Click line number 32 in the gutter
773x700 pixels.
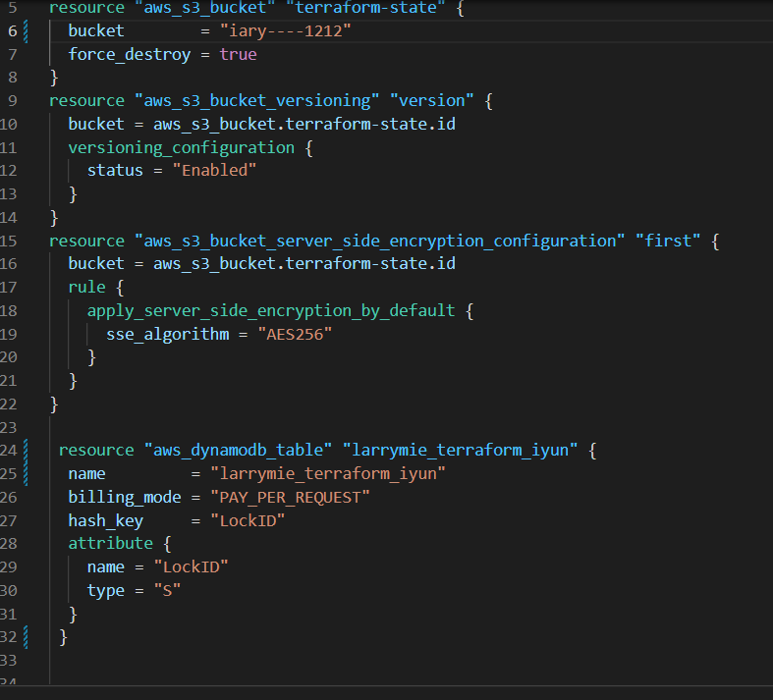point(9,637)
